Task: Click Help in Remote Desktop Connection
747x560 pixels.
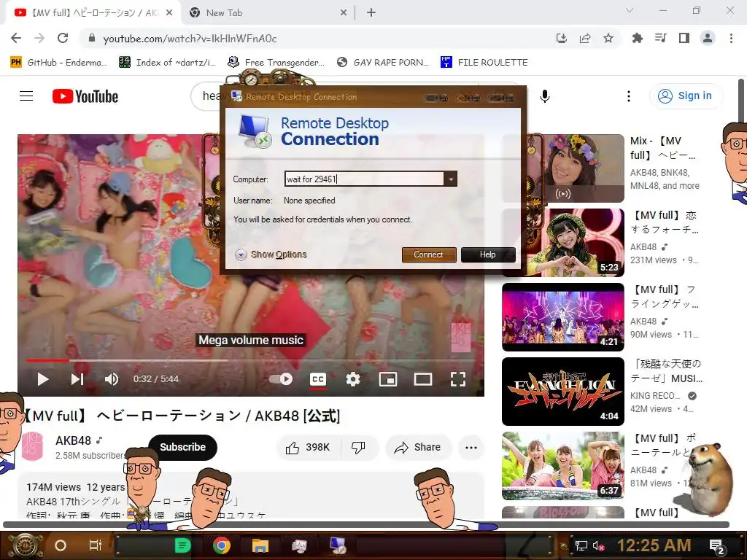Action: coord(488,254)
